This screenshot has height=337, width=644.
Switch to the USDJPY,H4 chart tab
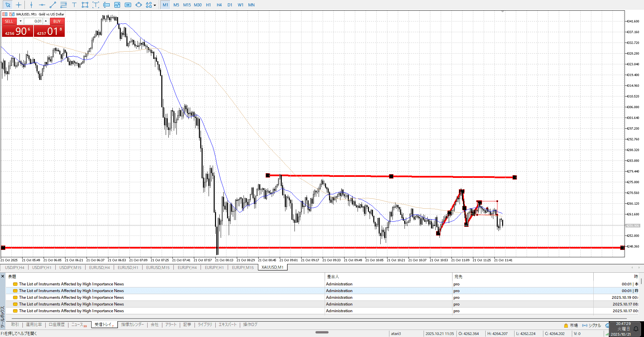pyautogui.click(x=14, y=267)
